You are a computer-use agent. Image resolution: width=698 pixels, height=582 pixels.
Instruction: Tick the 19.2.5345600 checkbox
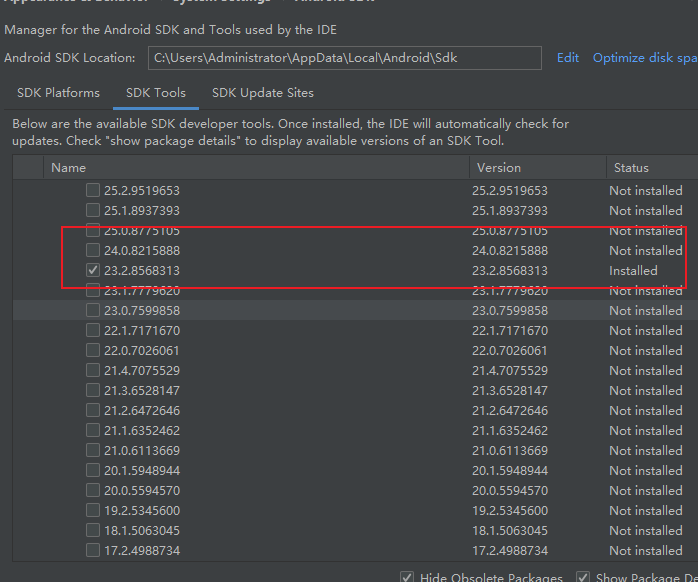pos(93,510)
